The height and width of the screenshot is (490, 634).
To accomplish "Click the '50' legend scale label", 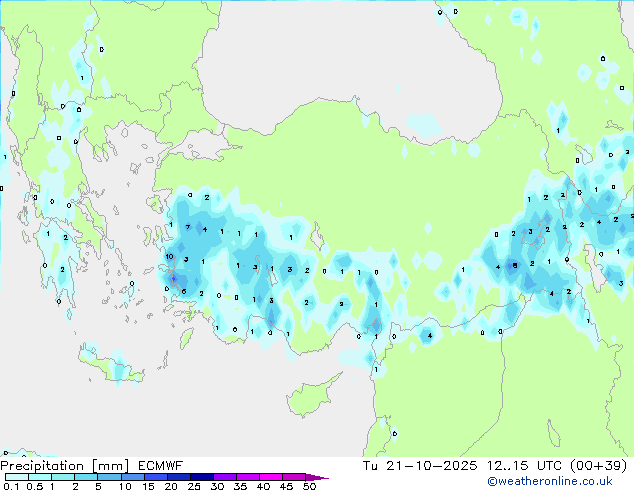I will (310, 486).
